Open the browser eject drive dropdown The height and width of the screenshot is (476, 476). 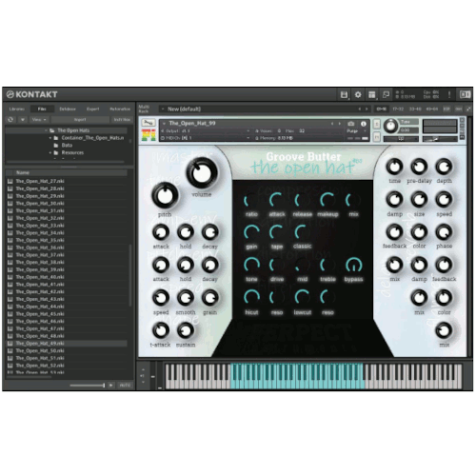click(23, 120)
